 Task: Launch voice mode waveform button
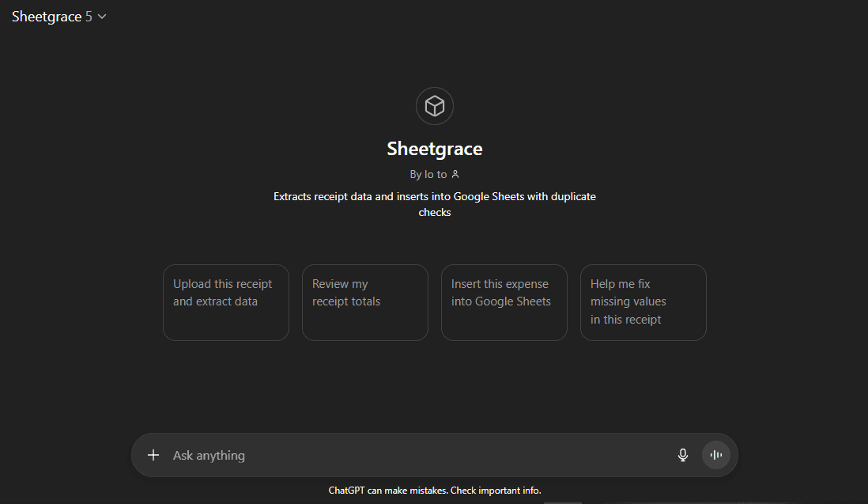[x=715, y=455]
